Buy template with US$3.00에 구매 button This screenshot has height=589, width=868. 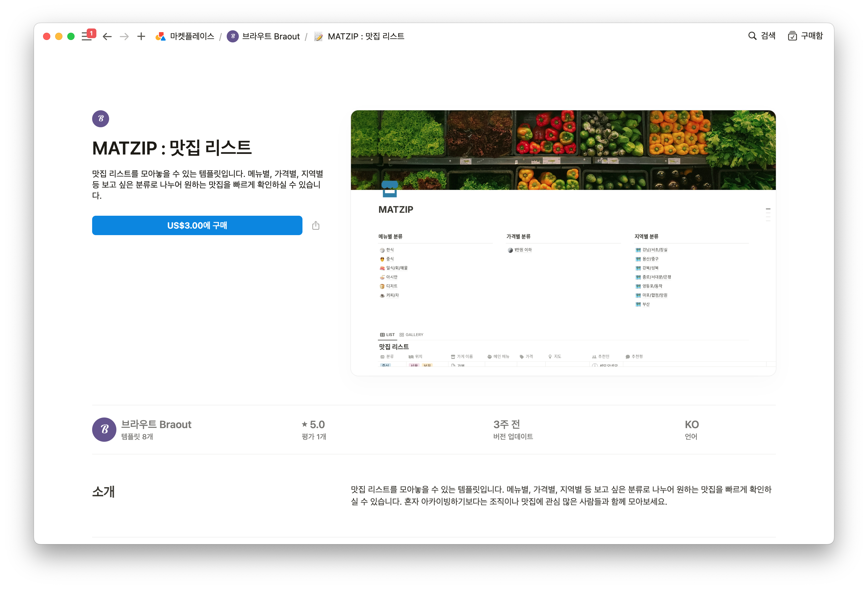197,225
